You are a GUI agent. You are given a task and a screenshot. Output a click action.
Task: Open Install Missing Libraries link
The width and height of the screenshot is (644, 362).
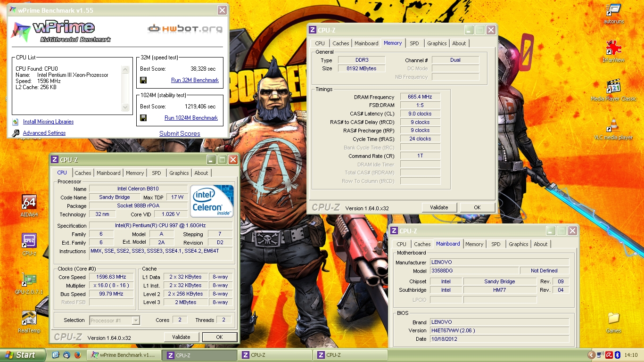click(48, 122)
